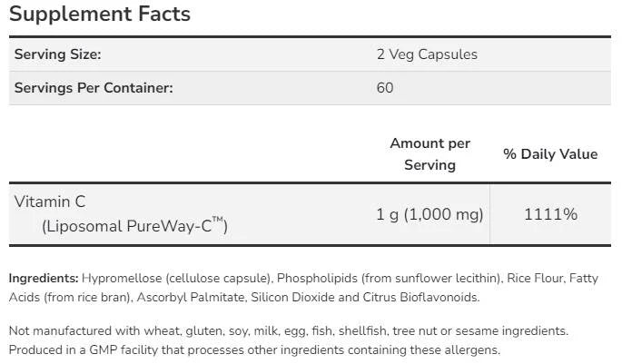The height and width of the screenshot is (364, 622).
Task: Select the Silicon Dioxide ingredient
Action: point(287,297)
